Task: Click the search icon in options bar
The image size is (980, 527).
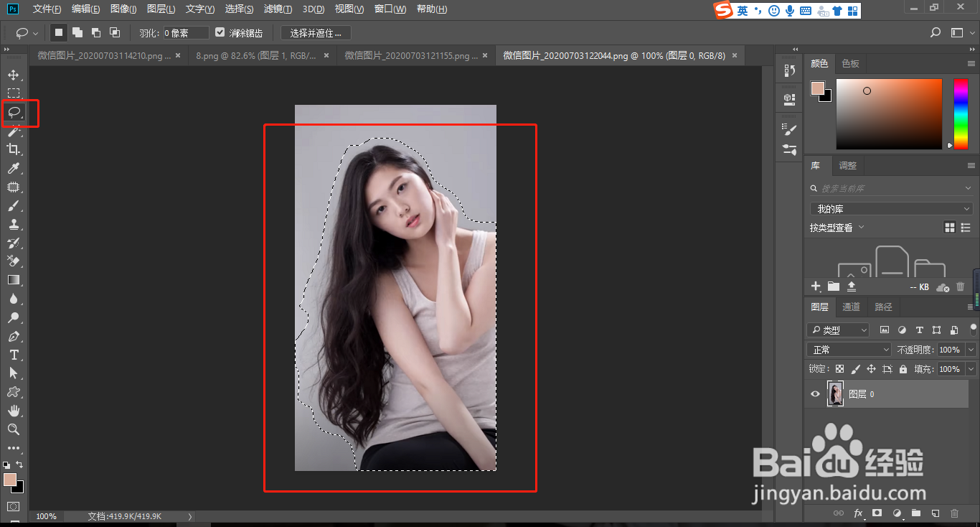Action: (935, 32)
